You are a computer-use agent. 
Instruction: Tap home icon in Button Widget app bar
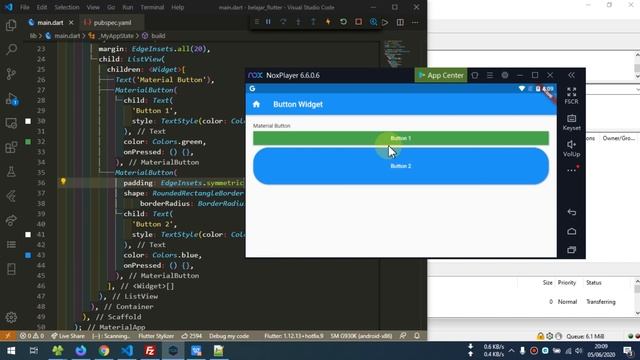pos(256,104)
